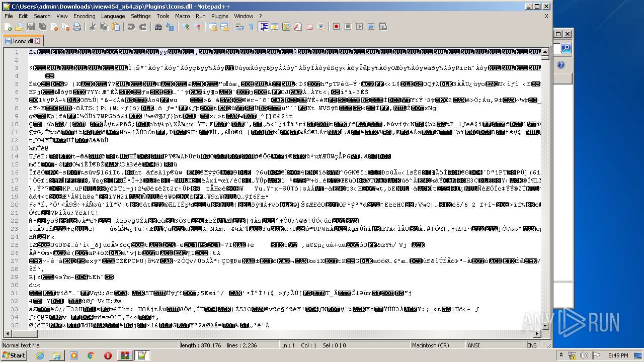This screenshot has width=644, height=362.
Task: Open the Windows Start menu
Action: tap(14, 355)
